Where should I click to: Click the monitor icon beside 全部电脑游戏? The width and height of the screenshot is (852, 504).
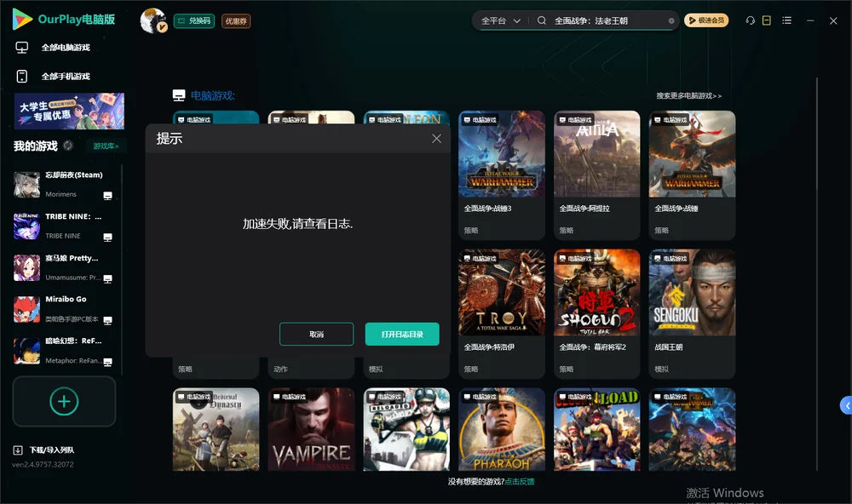click(22, 48)
